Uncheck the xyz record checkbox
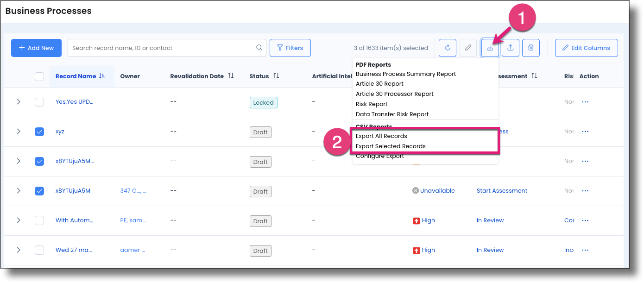 pos(39,132)
